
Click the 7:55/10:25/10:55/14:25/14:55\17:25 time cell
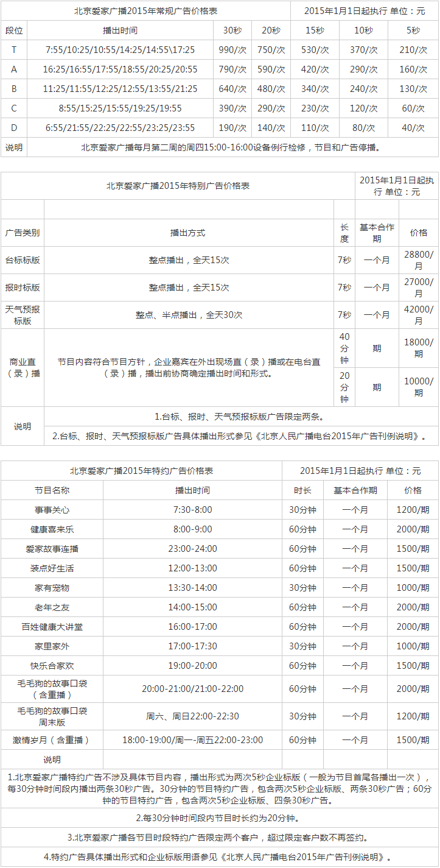click(120, 50)
